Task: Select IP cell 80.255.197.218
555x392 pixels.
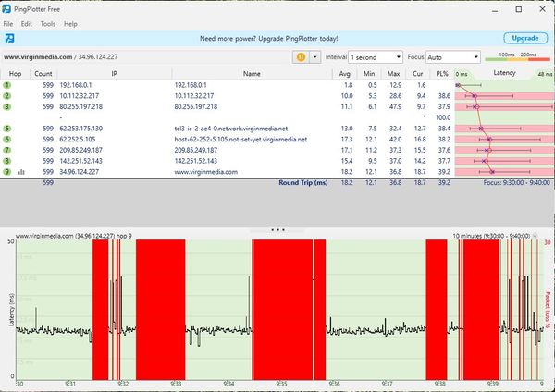Action: tap(81, 107)
